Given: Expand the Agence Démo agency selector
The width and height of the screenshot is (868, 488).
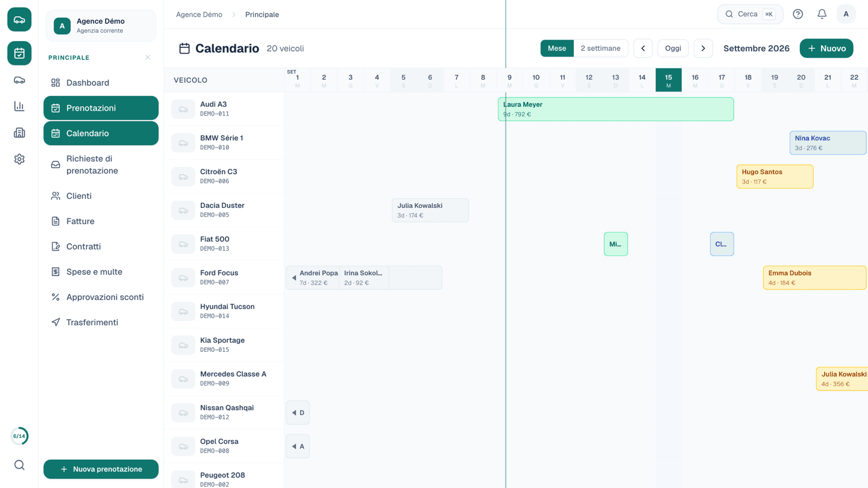Looking at the screenshot, I should [x=101, y=26].
